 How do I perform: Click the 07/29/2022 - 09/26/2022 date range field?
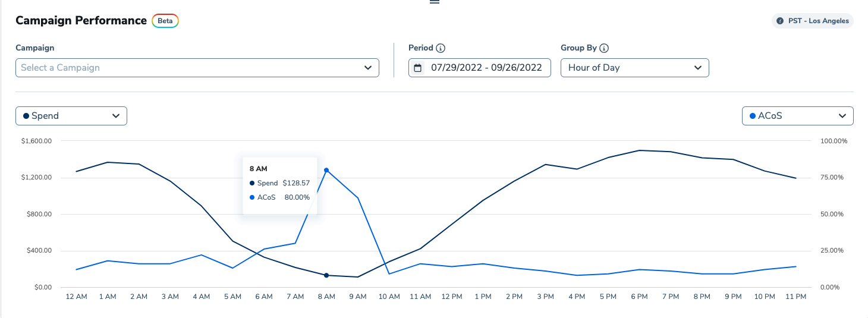point(486,68)
